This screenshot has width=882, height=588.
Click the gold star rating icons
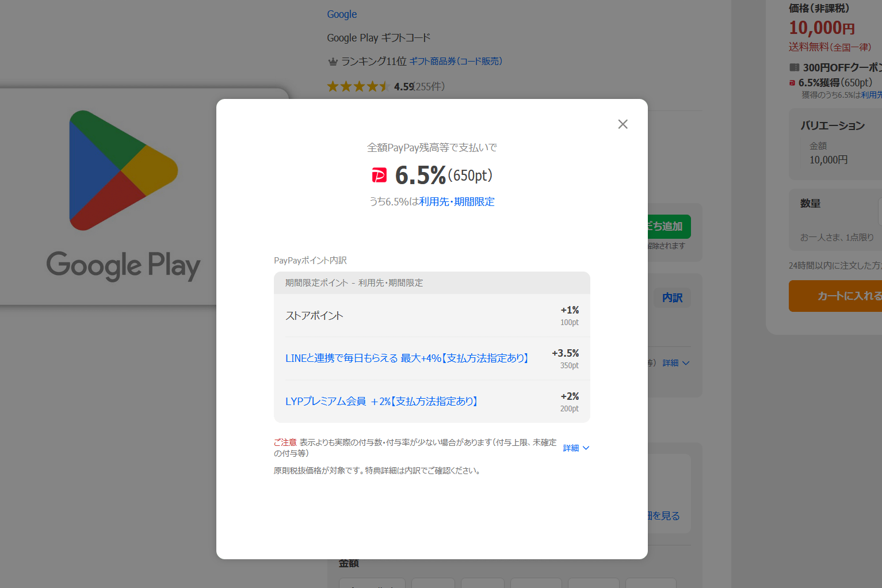358,87
